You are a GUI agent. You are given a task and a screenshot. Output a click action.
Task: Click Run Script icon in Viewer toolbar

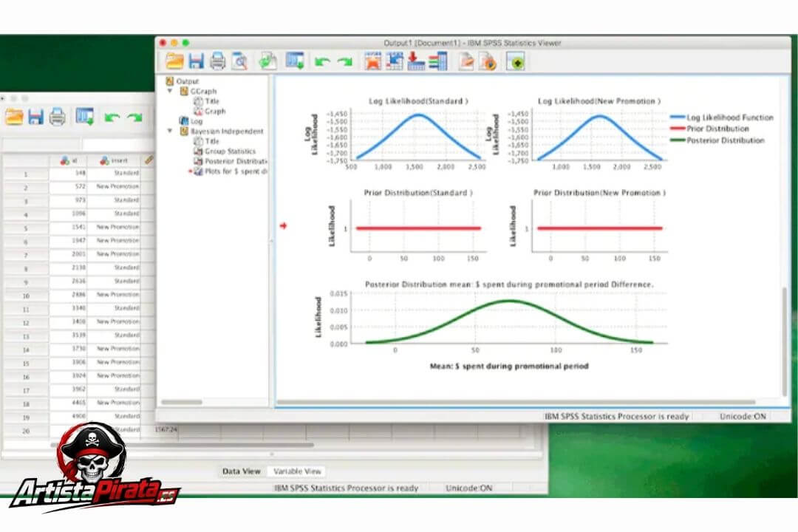tap(488, 61)
